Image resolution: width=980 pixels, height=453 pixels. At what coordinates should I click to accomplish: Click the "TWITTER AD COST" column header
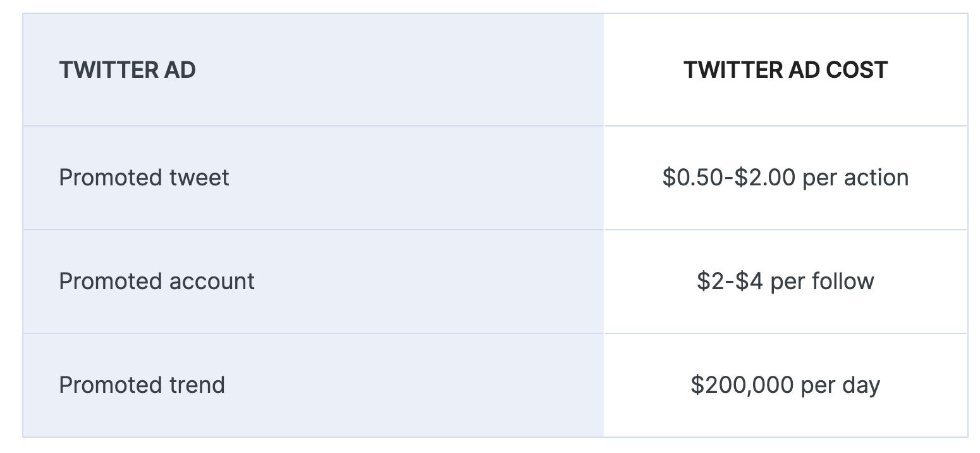(x=785, y=70)
